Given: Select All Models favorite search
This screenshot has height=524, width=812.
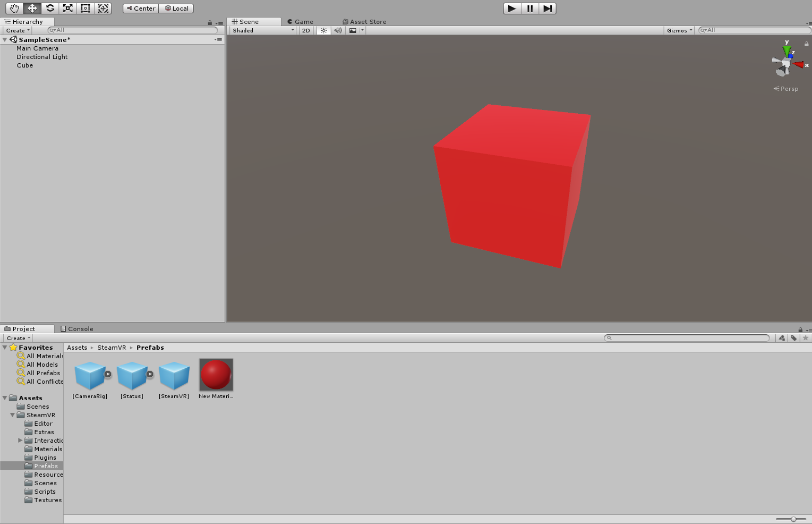Looking at the screenshot, I should tap(37, 365).
